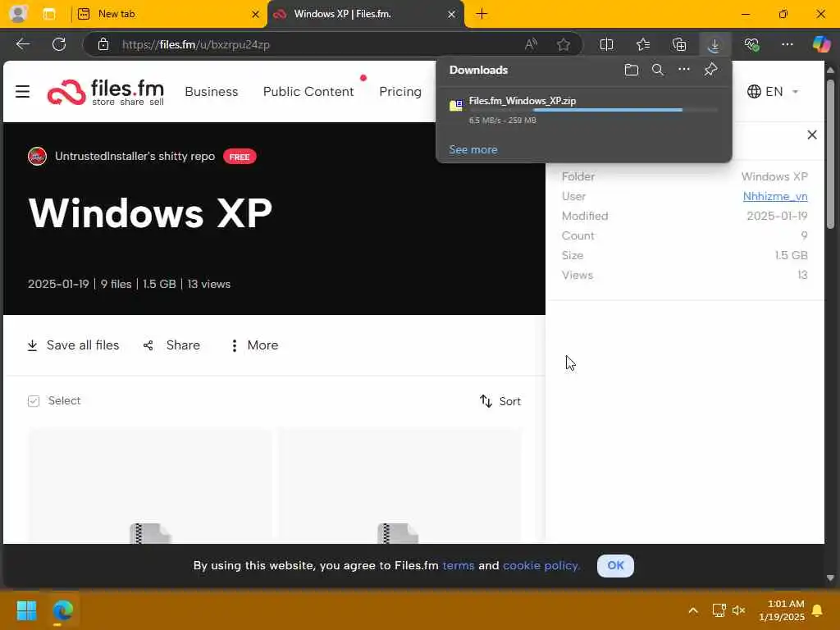Open a new tab with plus button

tap(482, 14)
